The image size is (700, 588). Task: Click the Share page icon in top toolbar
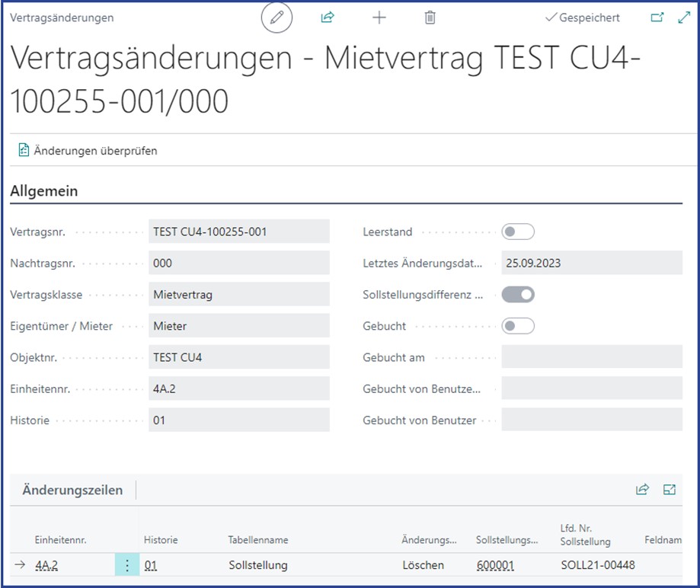(327, 17)
